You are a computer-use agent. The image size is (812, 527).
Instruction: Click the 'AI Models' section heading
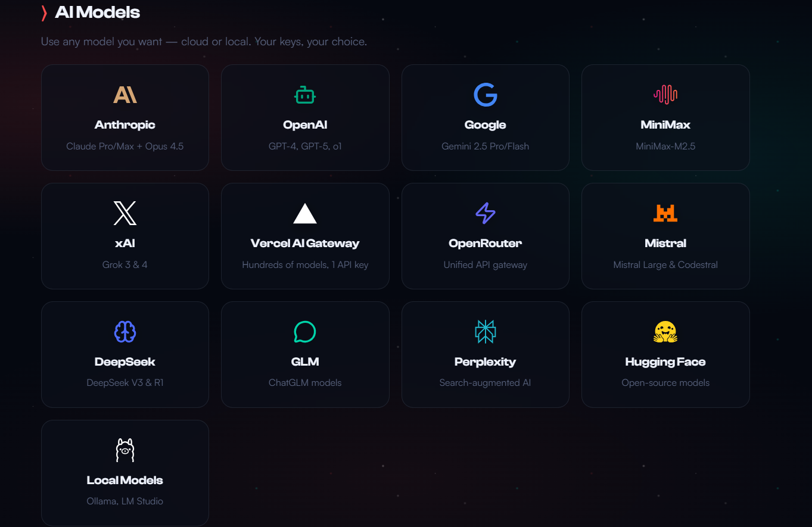click(x=98, y=13)
